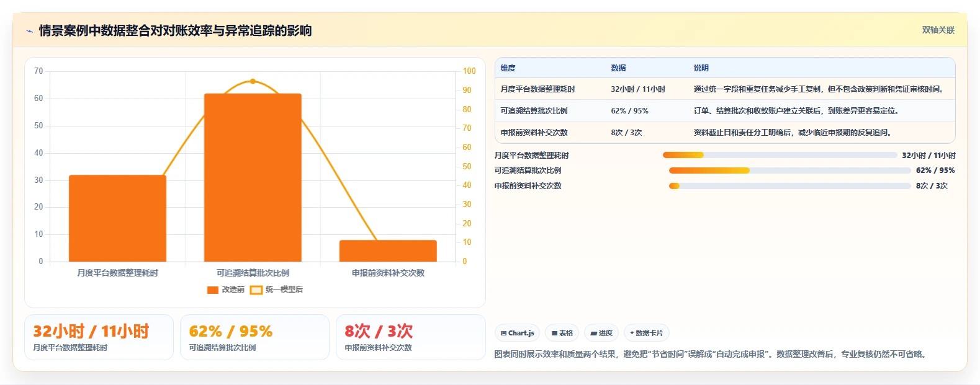Click the 双轴关联 badge
Screen dimensions: 980x385
(938, 30)
